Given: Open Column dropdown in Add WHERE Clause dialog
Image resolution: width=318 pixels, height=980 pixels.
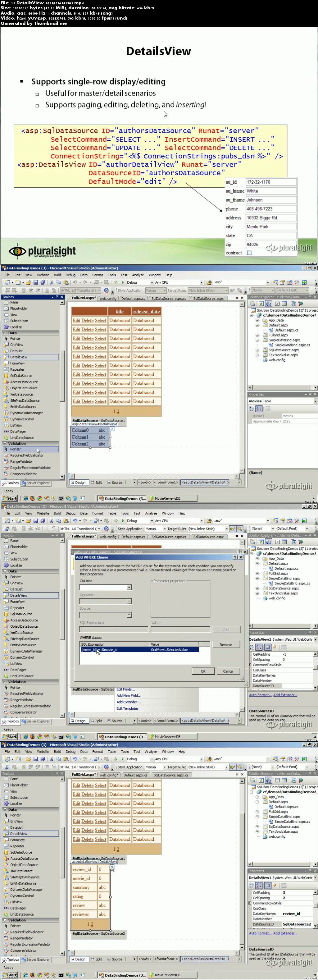Looking at the screenshot, I should pyautogui.click(x=129, y=587).
